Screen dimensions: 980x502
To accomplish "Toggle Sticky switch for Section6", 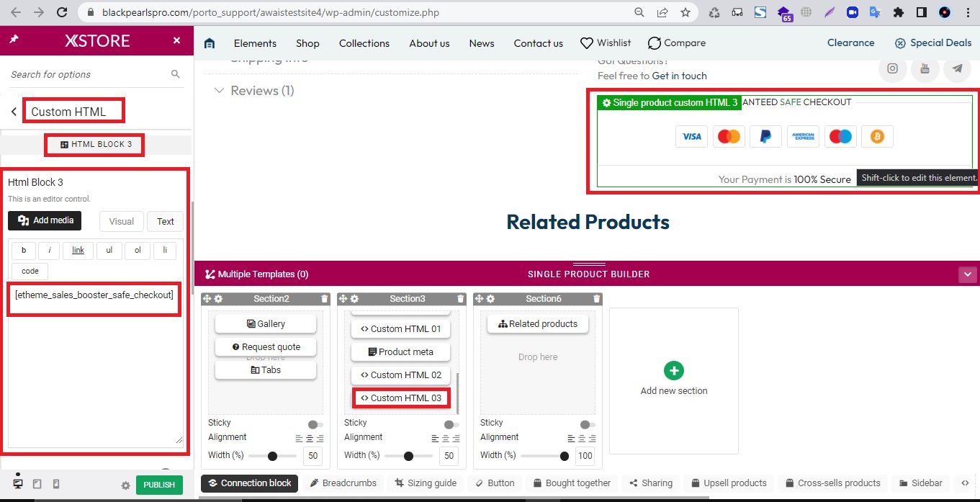I will pos(588,425).
